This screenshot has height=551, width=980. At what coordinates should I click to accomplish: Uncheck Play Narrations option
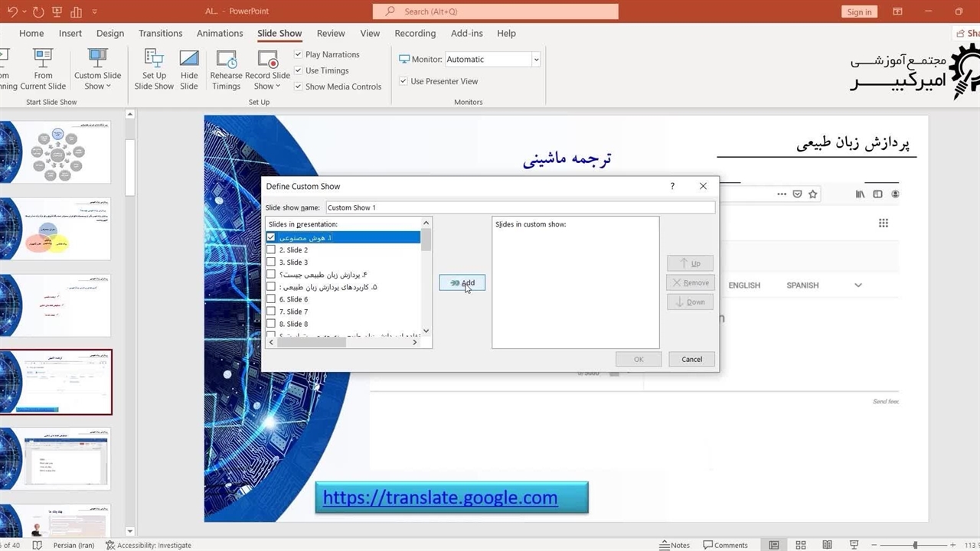click(x=299, y=54)
